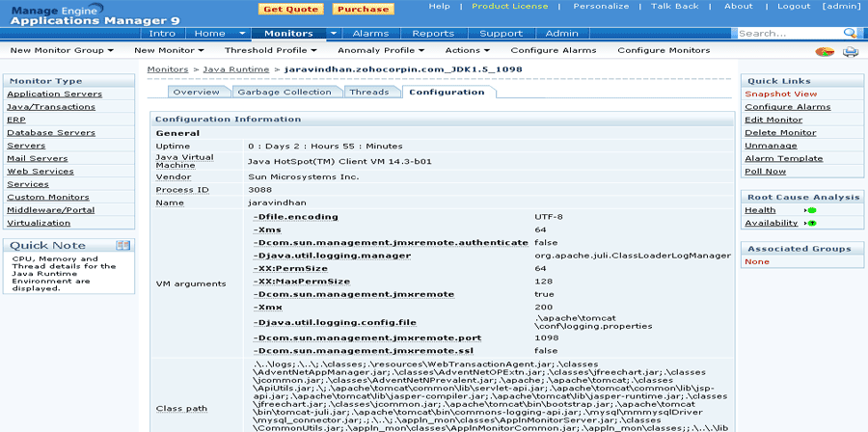Image resolution: width=868 pixels, height=432 pixels.
Task: Click Poll Now quick link
Action: point(765,172)
